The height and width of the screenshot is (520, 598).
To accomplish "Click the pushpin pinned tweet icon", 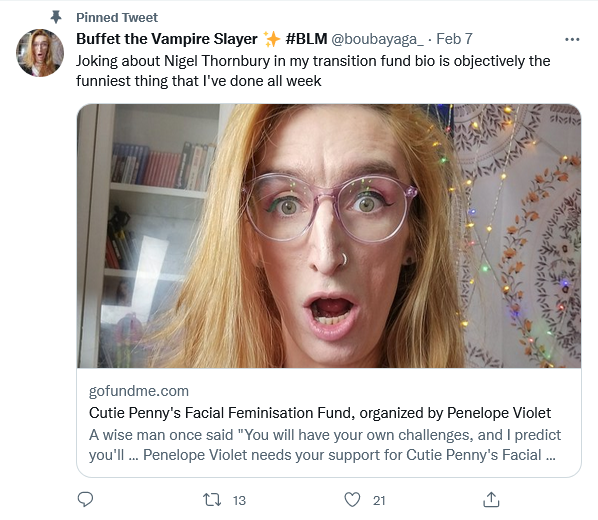I will [56, 17].
